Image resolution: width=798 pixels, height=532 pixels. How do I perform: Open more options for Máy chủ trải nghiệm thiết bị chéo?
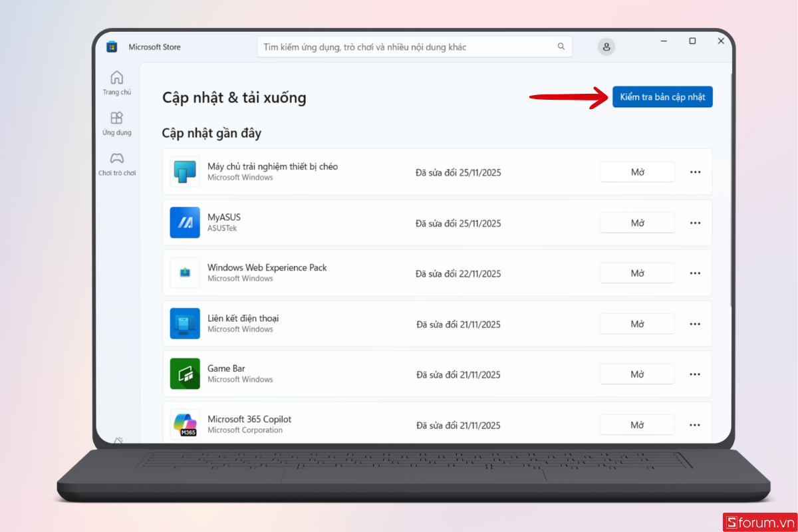point(695,172)
